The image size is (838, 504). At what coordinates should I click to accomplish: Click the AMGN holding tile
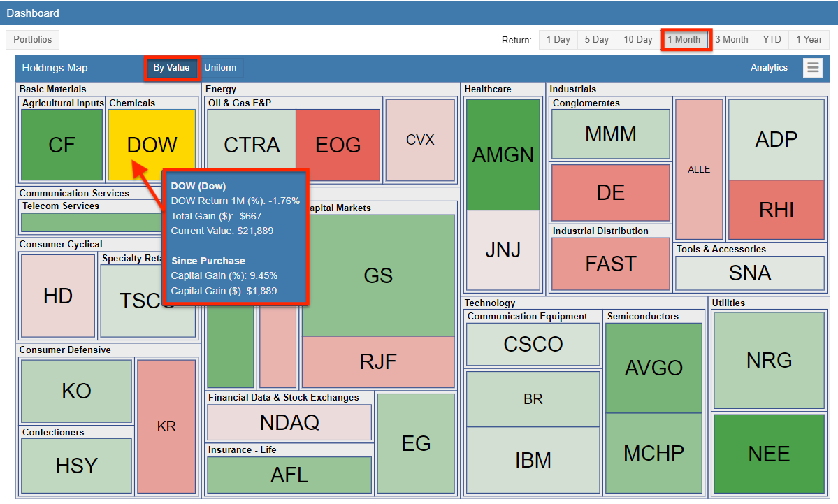pyautogui.click(x=503, y=154)
